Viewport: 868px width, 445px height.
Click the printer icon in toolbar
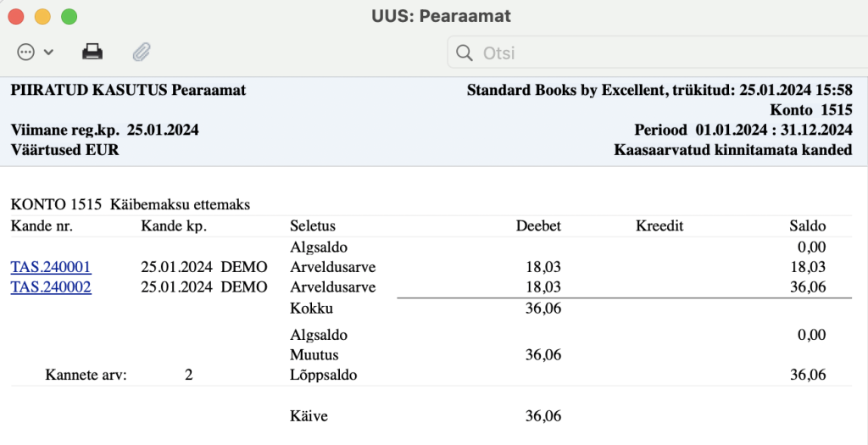92,52
